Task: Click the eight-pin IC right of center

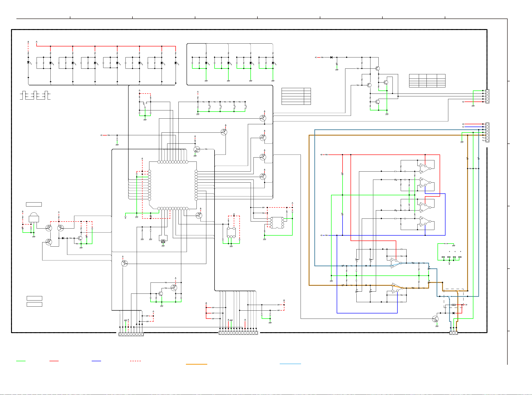Action: point(277,223)
